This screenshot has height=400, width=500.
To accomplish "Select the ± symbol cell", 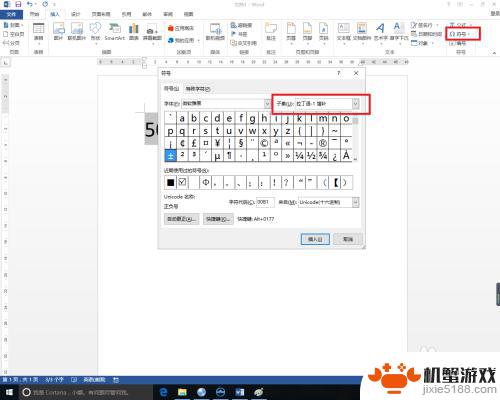I will pyautogui.click(x=170, y=155).
